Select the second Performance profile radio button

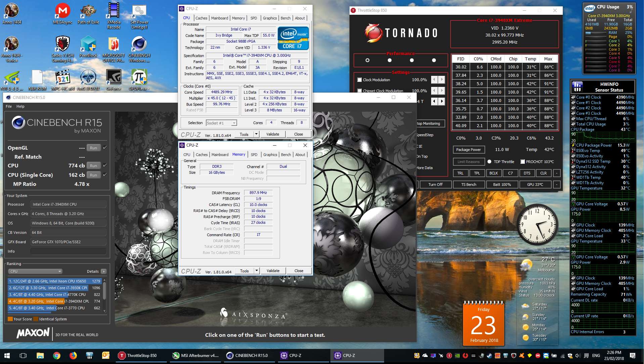point(389,60)
